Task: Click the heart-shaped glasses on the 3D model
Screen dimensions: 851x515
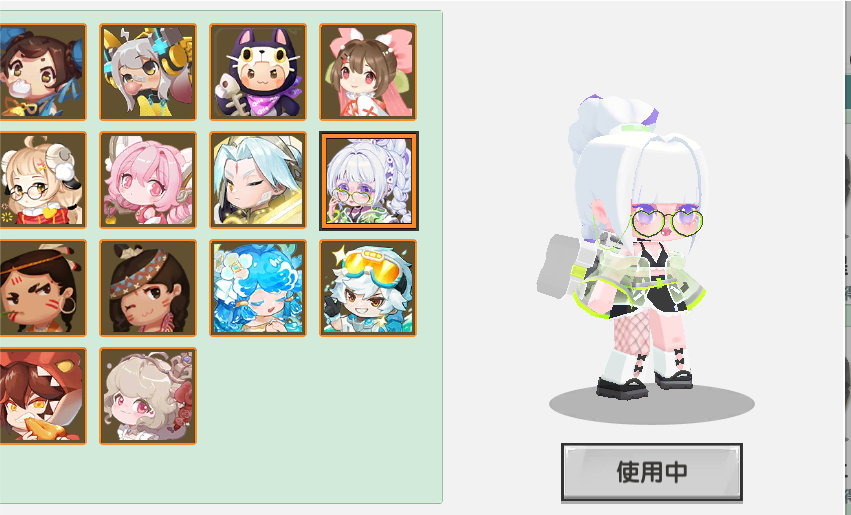Action: tap(667, 222)
